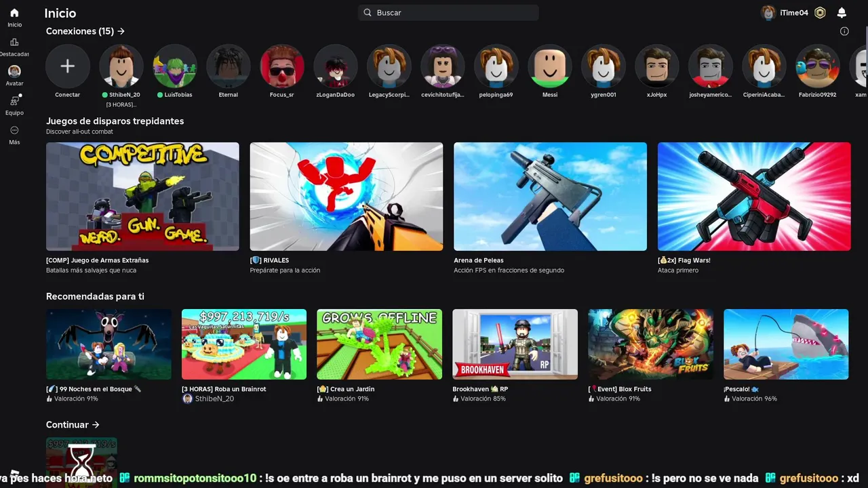The width and height of the screenshot is (868, 488).
Task: Open Eternal friend avatar
Action: click(x=228, y=66)
